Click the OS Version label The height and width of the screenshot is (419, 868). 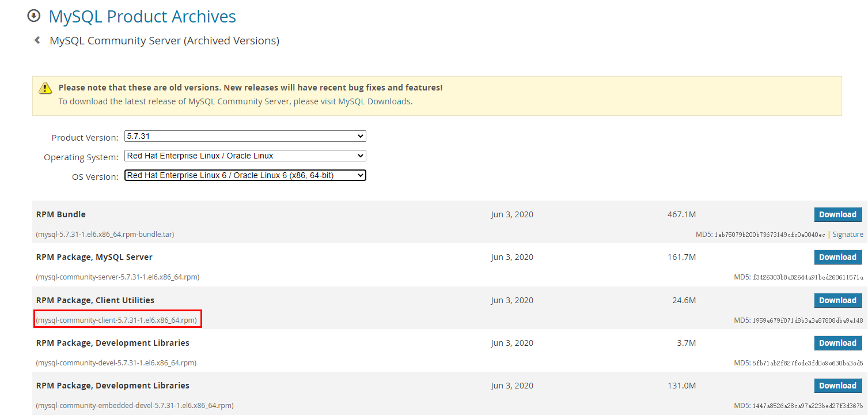pos(95,177)
